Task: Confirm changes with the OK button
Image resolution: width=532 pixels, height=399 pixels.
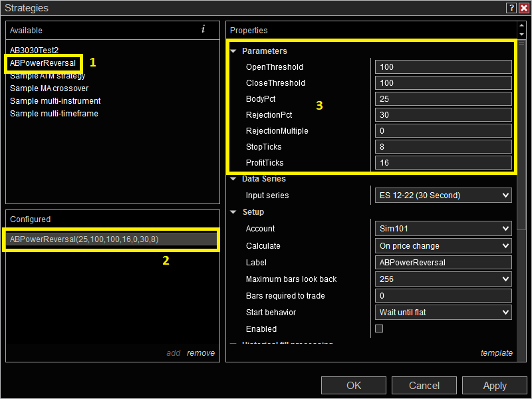Action: coord(353,385)
